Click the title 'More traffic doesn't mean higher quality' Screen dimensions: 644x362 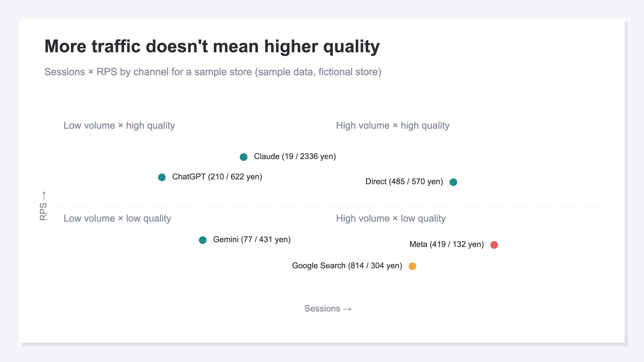[212, 47]
